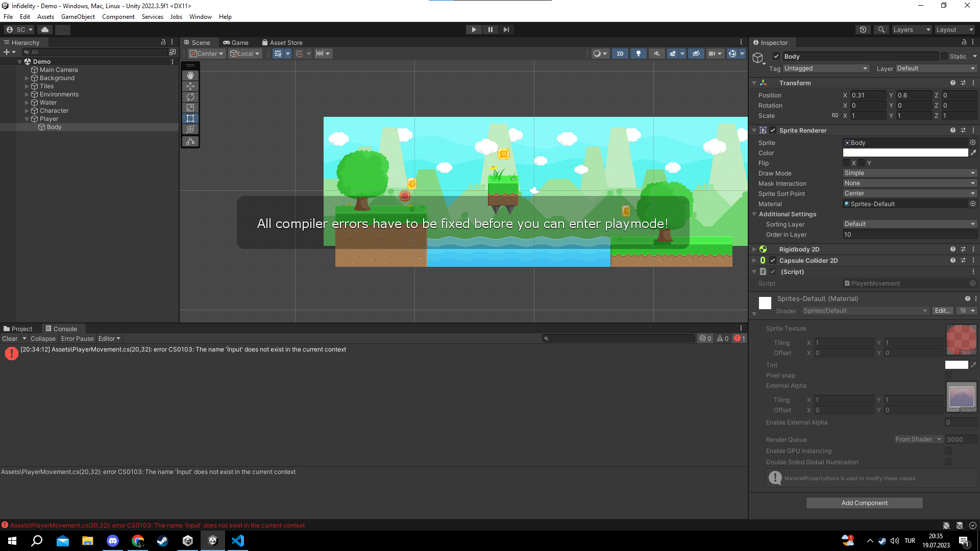Open the Draw Mode dropdown
Screen dimensions: 980x551
(x=909, y=173)
